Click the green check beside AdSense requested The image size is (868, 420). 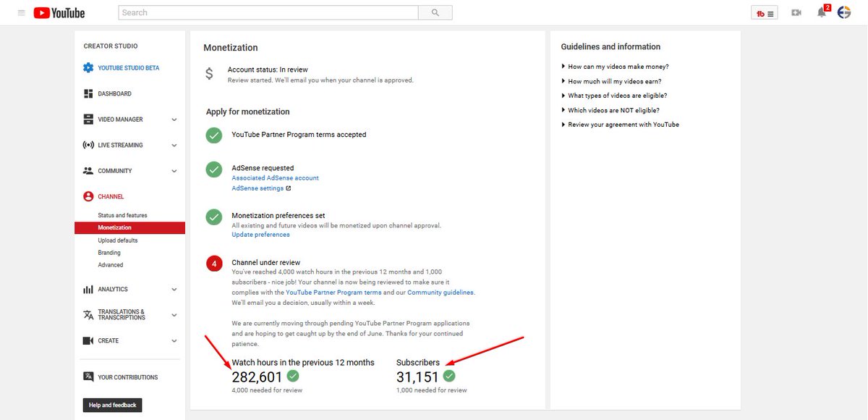click(213, 169)
